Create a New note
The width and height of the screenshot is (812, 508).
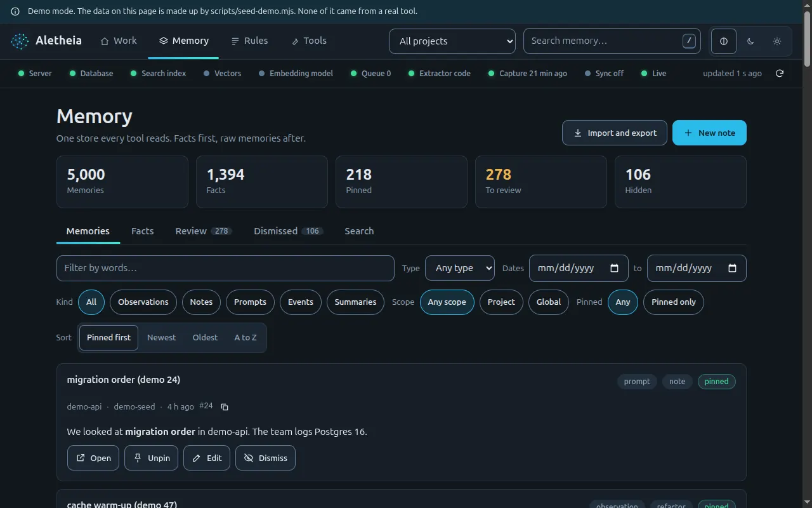click(709, 133)
